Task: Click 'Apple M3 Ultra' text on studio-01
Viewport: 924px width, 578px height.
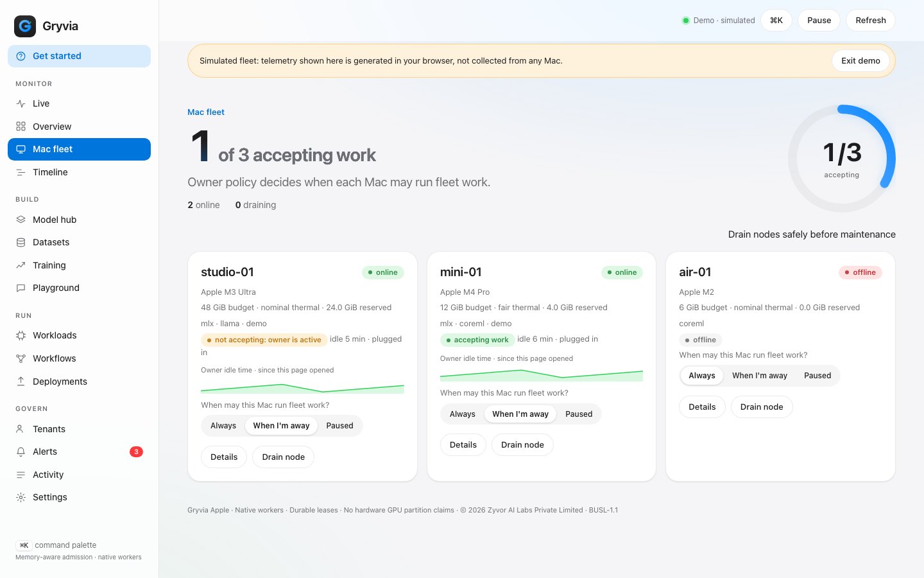Action: coord(228,292)
